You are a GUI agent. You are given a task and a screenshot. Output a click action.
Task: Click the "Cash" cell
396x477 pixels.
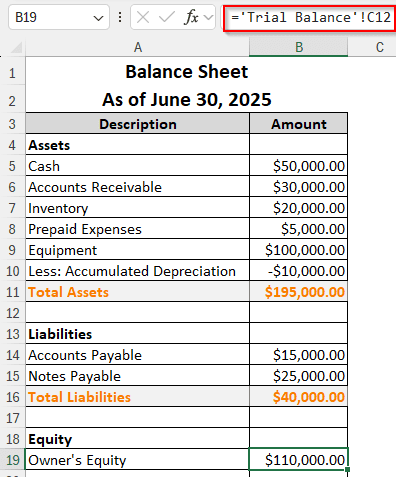(x=138, y=166)
